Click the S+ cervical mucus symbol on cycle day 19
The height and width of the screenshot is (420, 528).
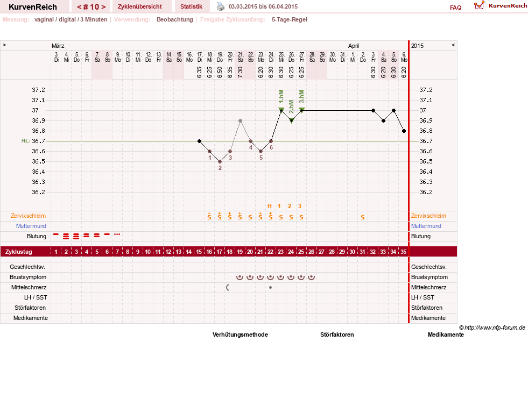point(240,216)
